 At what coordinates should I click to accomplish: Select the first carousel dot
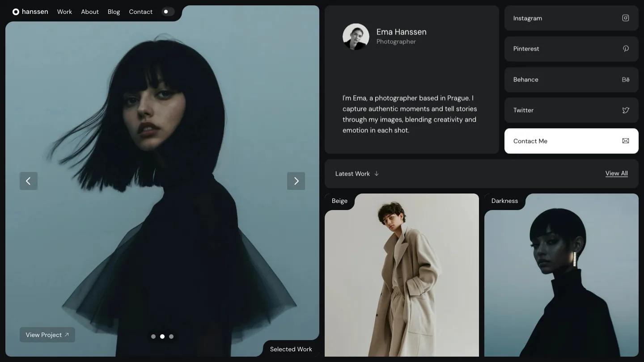(153, 337)
